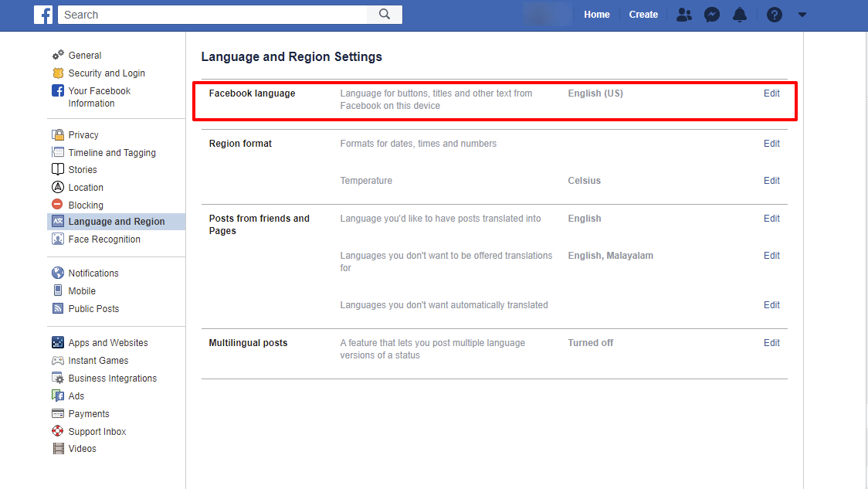Viewport: 868px width, 489px height.
Task: Edit the Temperature setting
Action: pyautogui.click(x=771, y=181)
